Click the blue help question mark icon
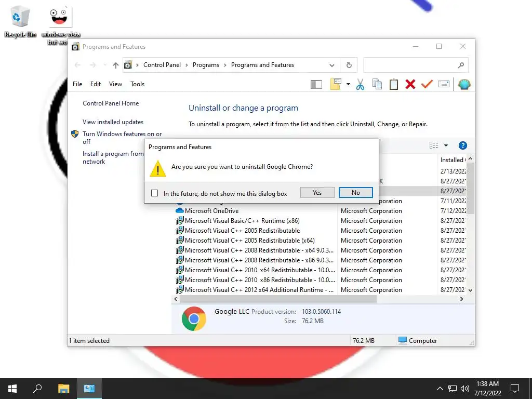Viewport: 532px width, 399px height. (x=462, y=145)
